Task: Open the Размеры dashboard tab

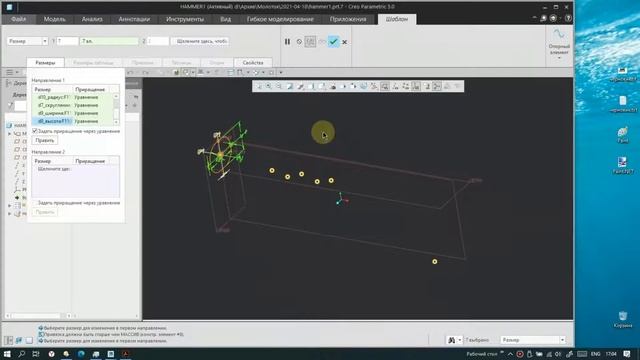Action: click(45, 63)
